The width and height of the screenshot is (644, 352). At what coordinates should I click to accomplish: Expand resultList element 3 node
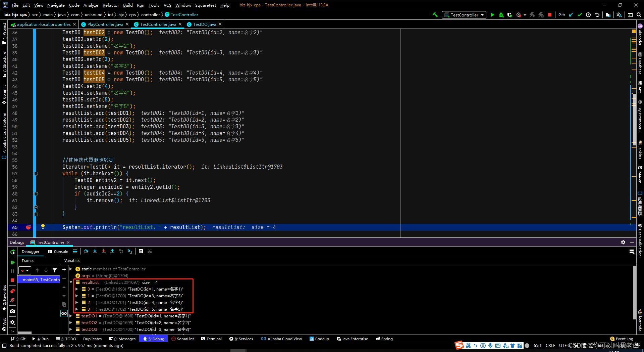[x=77, y=309]
